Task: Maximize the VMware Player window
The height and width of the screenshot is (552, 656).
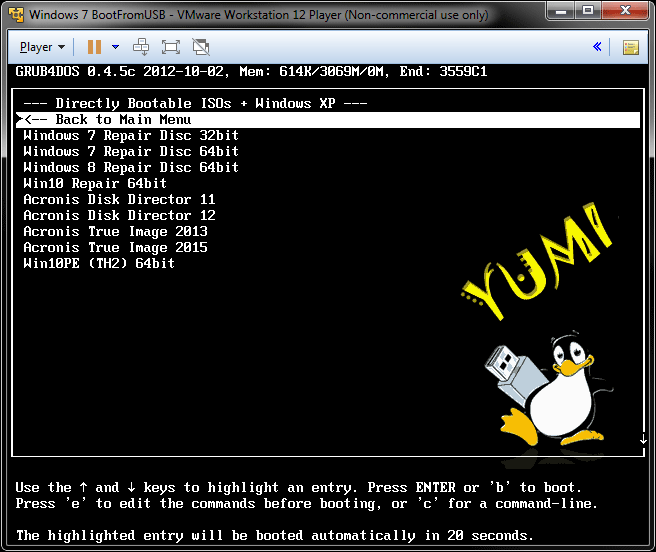Action: pos(588,11)
